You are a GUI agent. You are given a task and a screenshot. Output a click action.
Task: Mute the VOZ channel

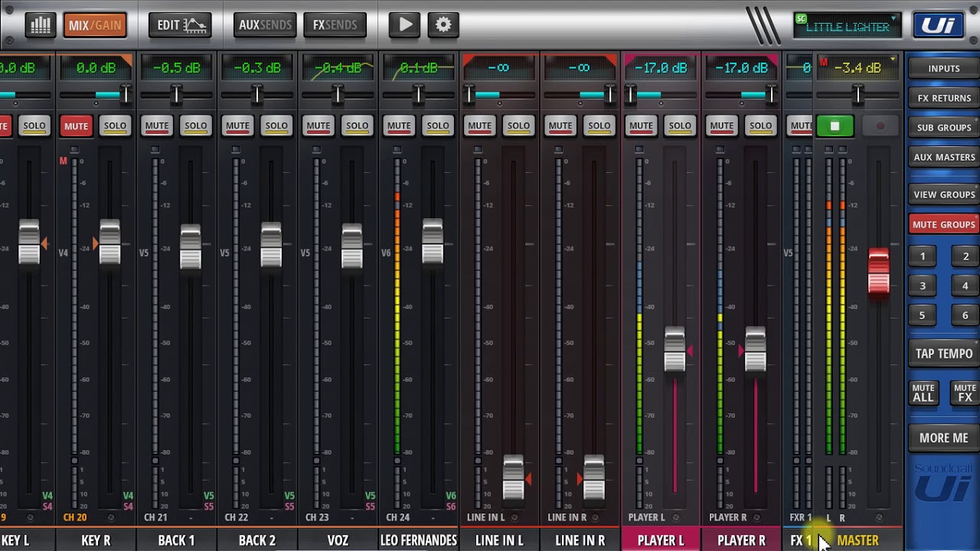tap(318, 126)
